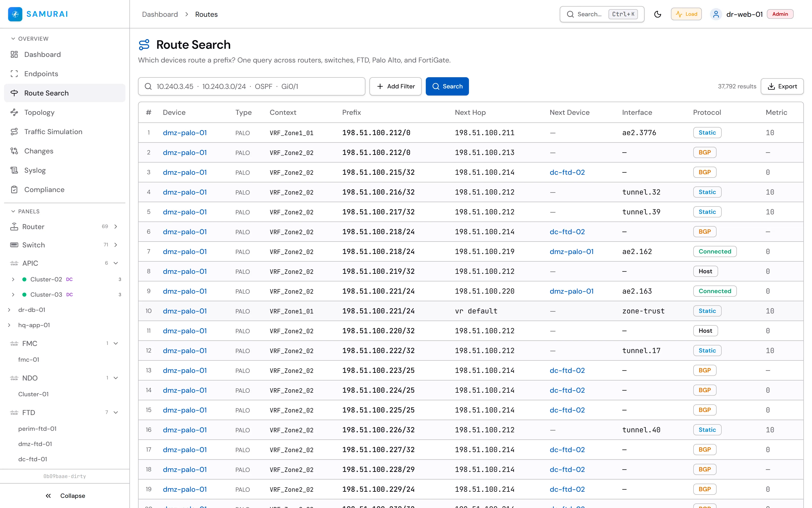The image size is (812, 508).
Task: Click the Export button
Action: tap(782, 86)
